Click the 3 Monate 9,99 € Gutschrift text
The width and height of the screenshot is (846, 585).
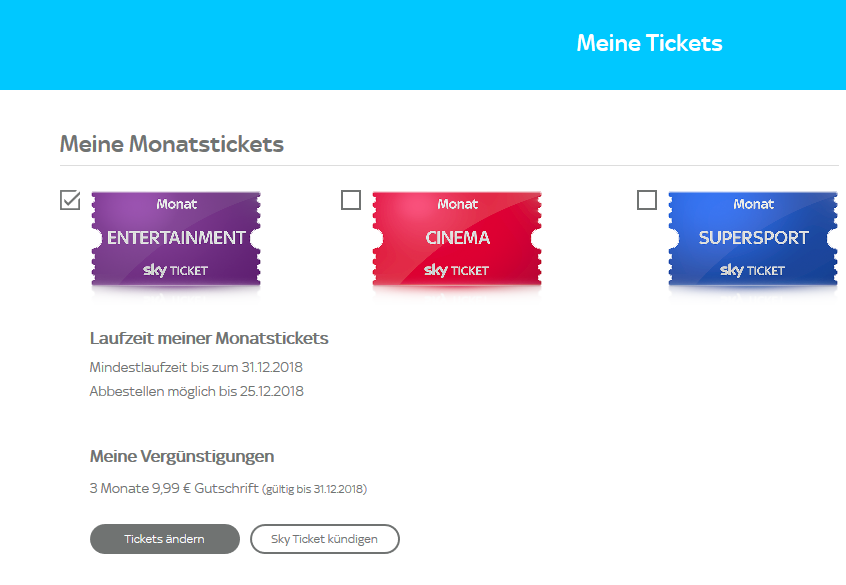(173, 489)
